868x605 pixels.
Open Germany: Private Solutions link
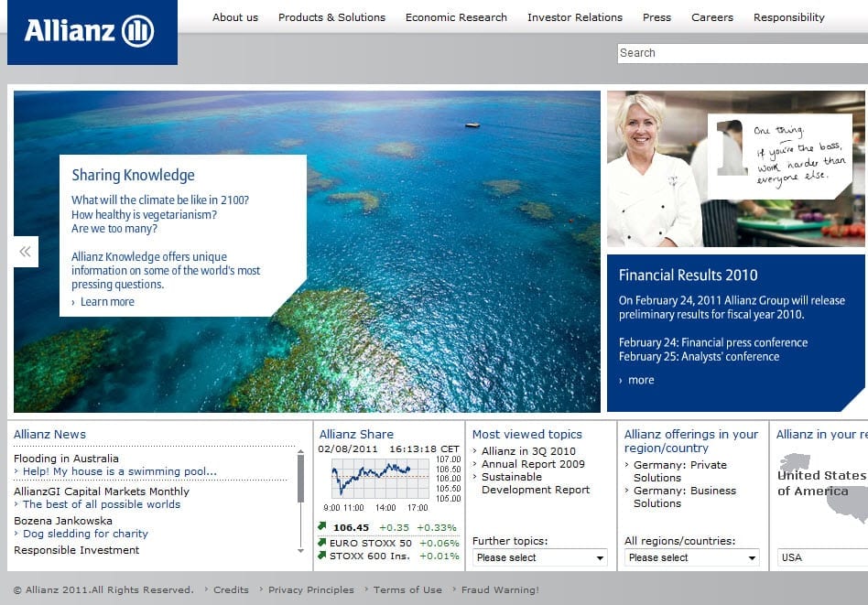pyautogui.click(x=679, y=471)
